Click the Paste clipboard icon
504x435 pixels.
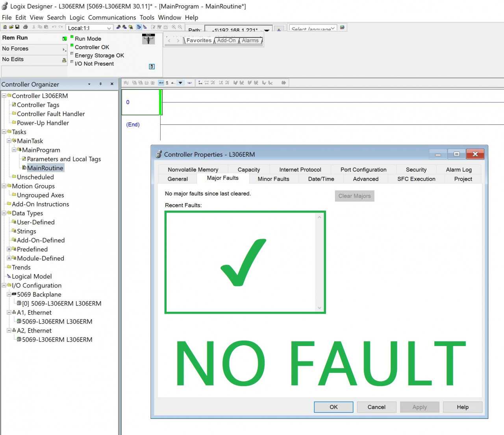(x=46, y=27)
